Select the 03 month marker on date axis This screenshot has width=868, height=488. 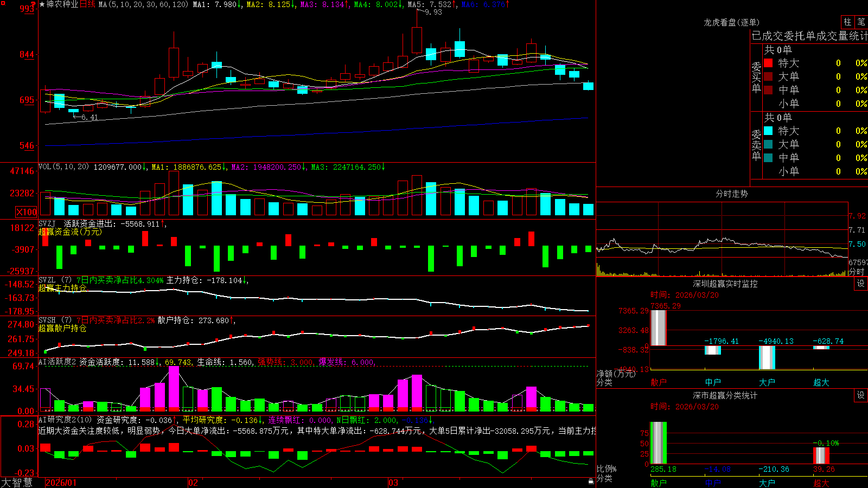coord(393,483)
